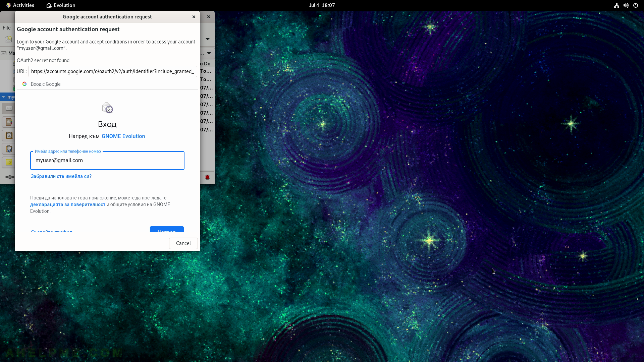Click the blue Напред next button

167,230
